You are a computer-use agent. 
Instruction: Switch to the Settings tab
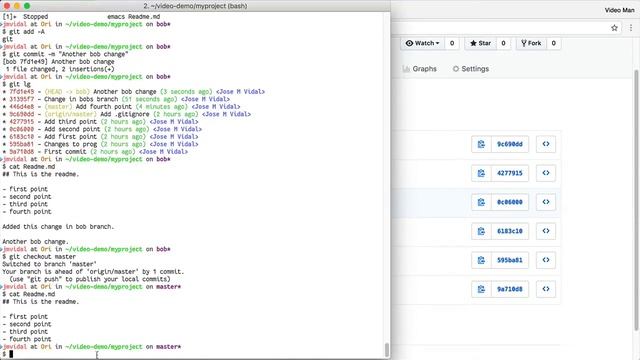(x=471, y=69)
